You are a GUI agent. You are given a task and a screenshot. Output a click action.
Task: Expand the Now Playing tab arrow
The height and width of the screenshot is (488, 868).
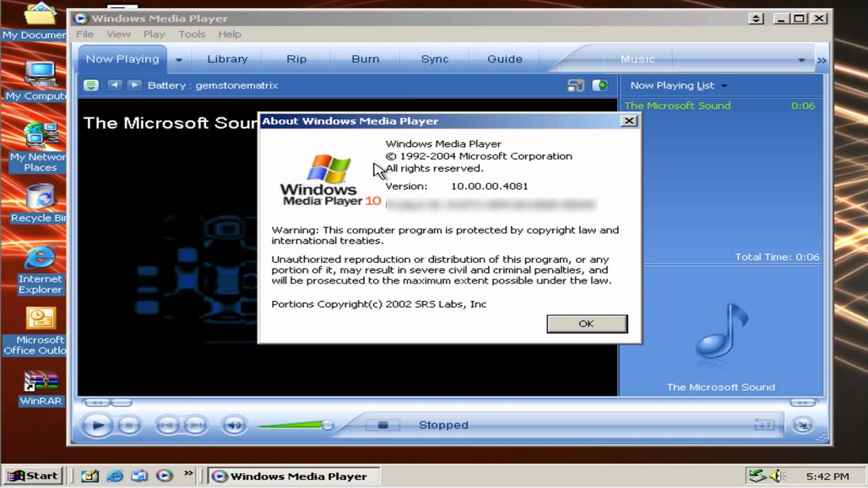click(179, 60)
